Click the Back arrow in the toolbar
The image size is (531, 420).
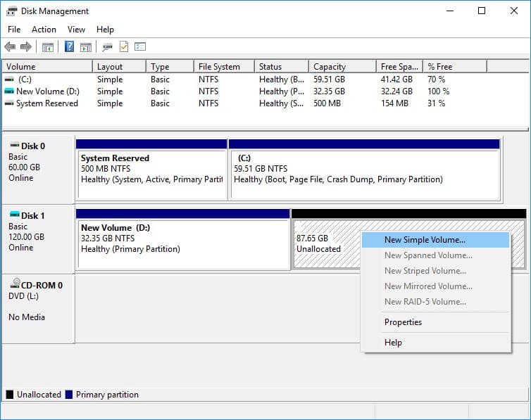[10, 47]
